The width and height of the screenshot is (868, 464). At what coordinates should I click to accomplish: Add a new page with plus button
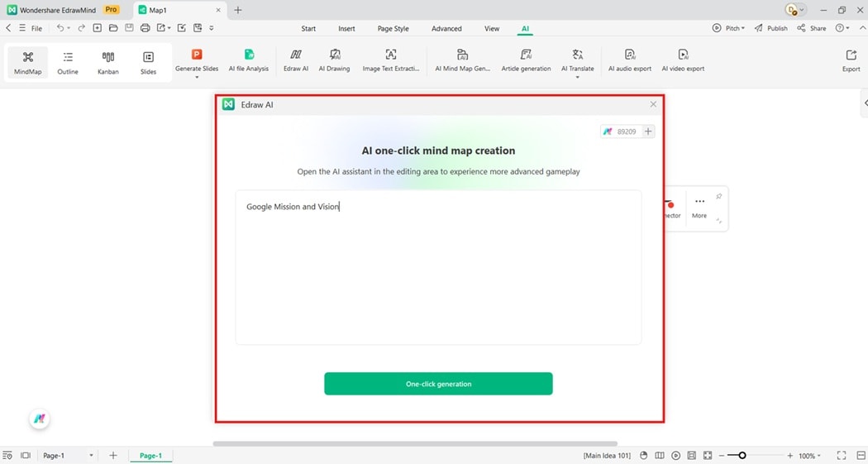(113, 456)
